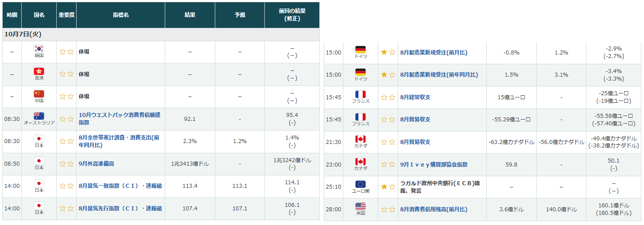Click the Japan flag beside 9月外貨準備高
The height and width of the screenshot is (225, 644).
pyautogui.click(x=39, y=161)
